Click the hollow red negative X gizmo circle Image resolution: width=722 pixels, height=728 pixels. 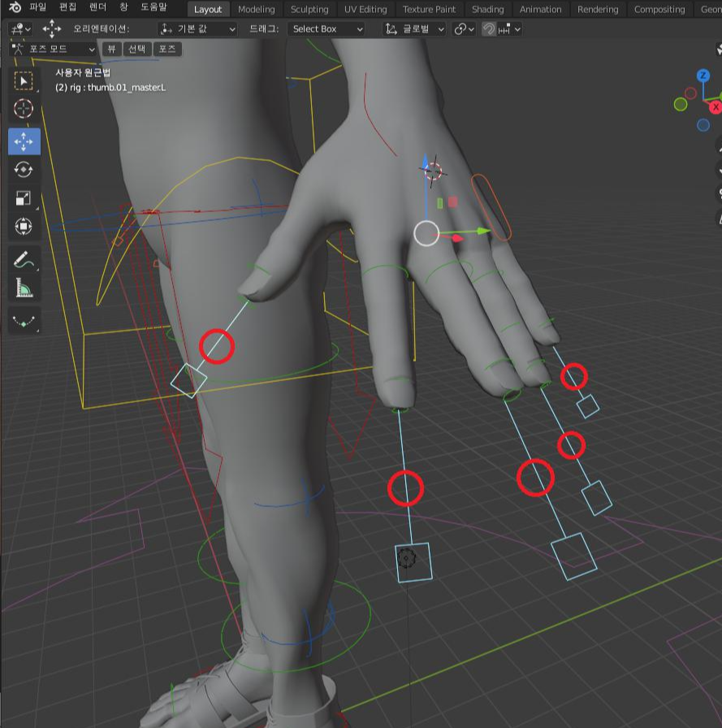click(x=691, y=93)
